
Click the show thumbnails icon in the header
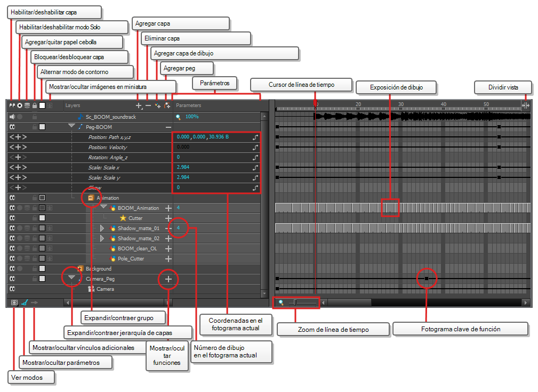pyautogui.click(x=50, y=105)
